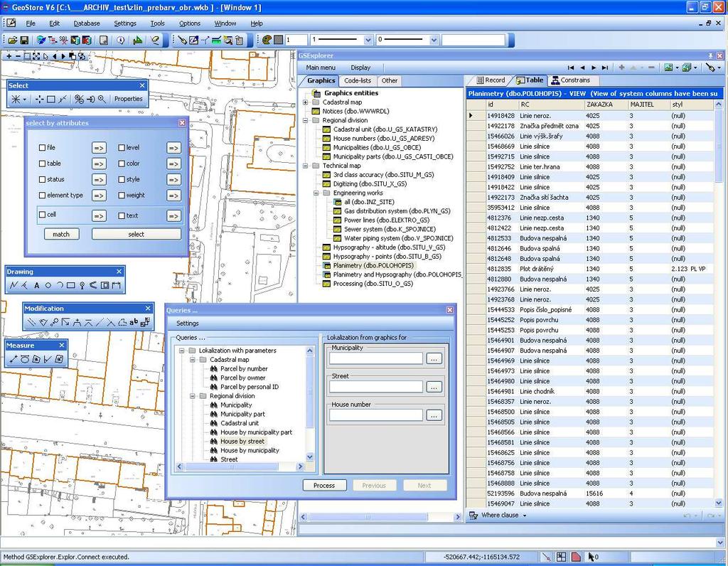Open the Where clause dropdown arrow

tap(525, 516)
